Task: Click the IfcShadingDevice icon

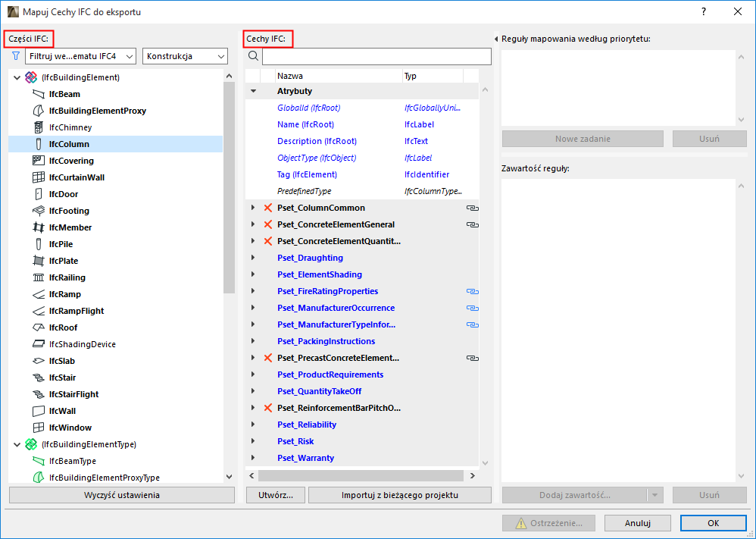Action: 38,344
